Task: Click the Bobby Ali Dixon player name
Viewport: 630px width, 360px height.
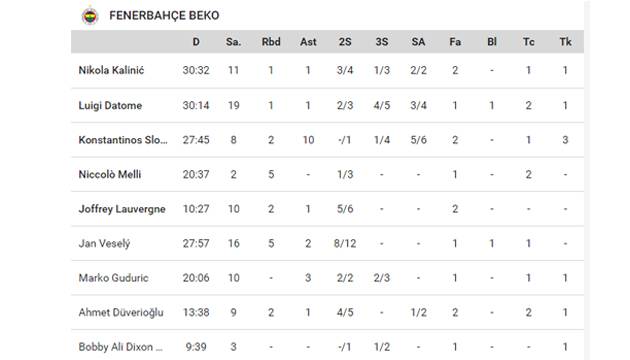Action: pyautogui.click(x=121, y=347)
